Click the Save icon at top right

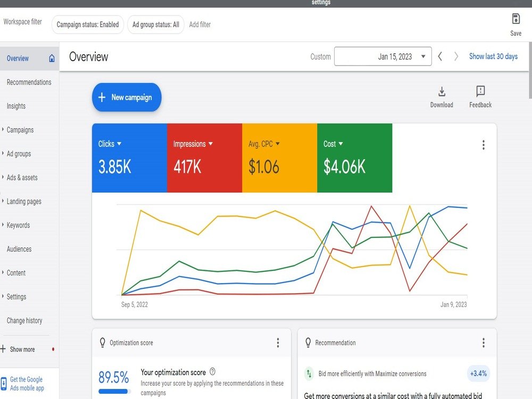coord(516,19)
